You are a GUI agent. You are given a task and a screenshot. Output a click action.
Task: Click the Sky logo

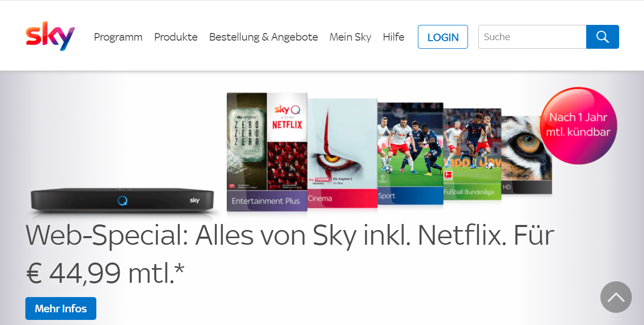point(50,36)
